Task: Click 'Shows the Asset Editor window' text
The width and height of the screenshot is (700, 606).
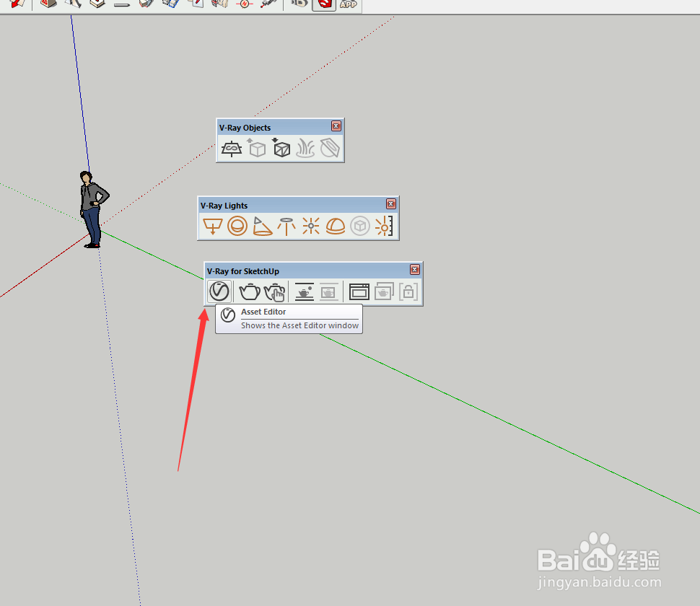Action: [x=299, y=326]
